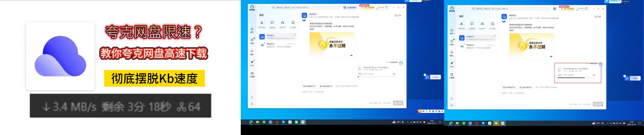Image resolution: width=644 pixels, height=135 pixels.
Task: Click Quark cloud icon in left screenshot taskbar
Action: [x=303, y=122]
